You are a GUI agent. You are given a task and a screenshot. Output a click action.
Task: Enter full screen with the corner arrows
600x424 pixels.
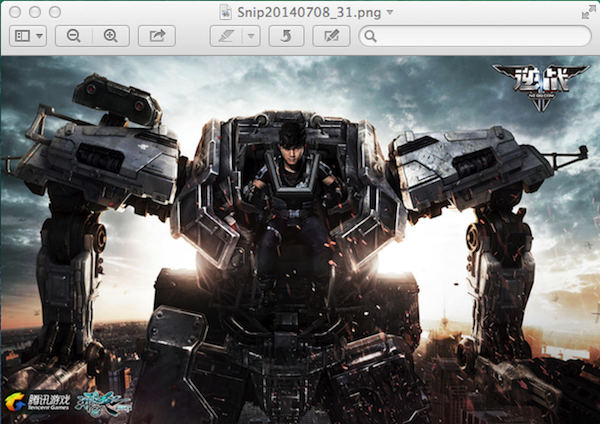tap(589, 12)
